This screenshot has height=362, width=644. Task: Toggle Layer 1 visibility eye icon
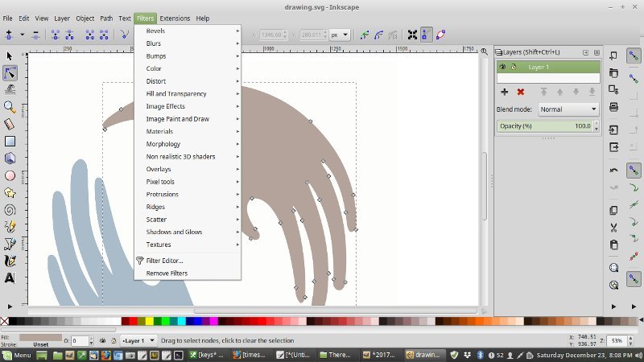502,67
